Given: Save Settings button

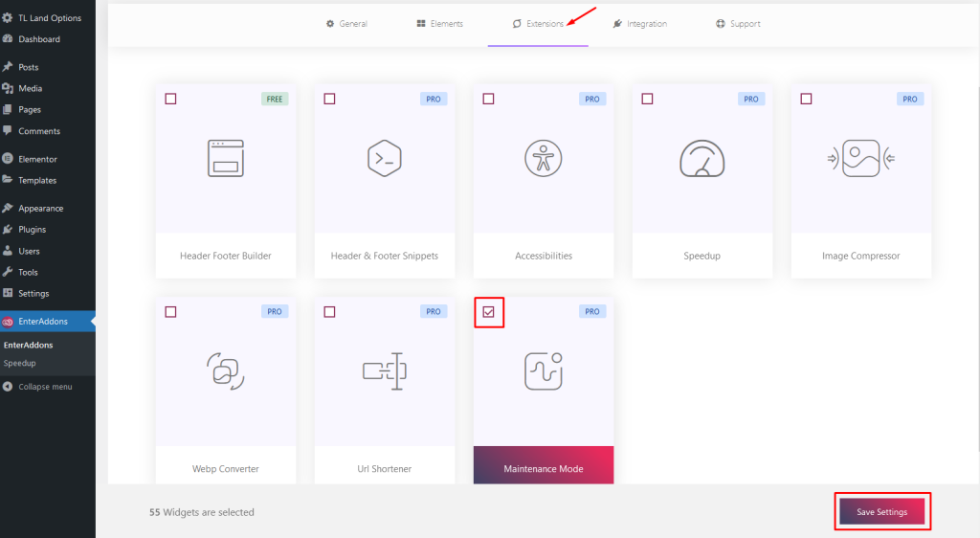Looking at the screenshot, I should tap(881, 512).
